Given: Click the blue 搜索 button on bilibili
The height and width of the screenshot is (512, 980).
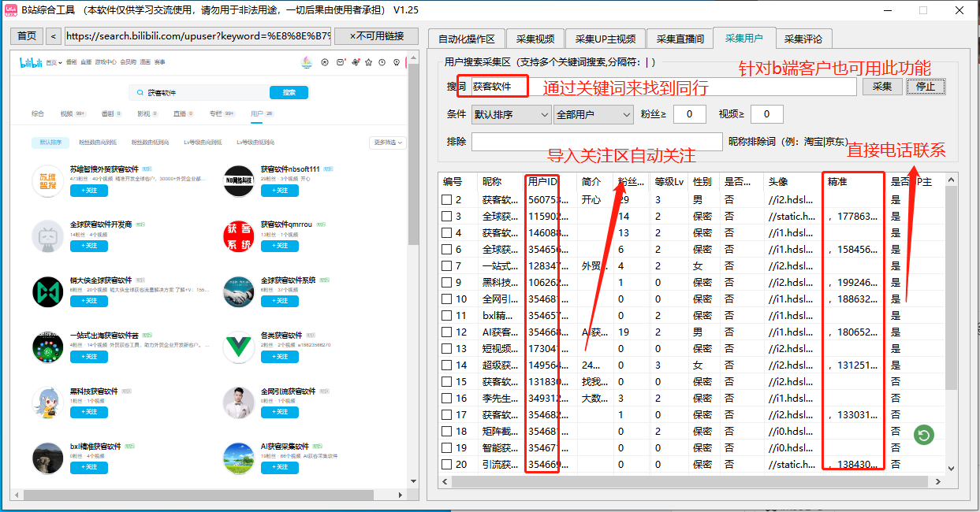Looking at the screenshot, I should 289,92.
